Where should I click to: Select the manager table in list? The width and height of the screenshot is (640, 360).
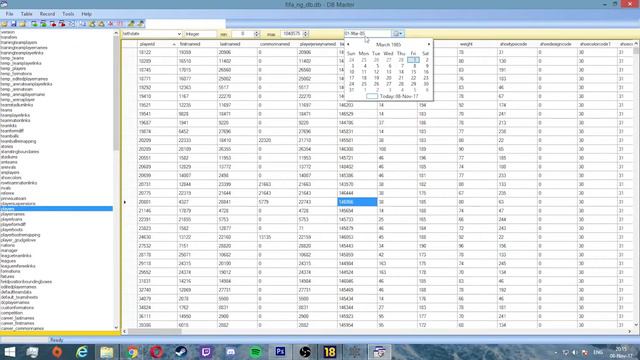tap(9, 251)
